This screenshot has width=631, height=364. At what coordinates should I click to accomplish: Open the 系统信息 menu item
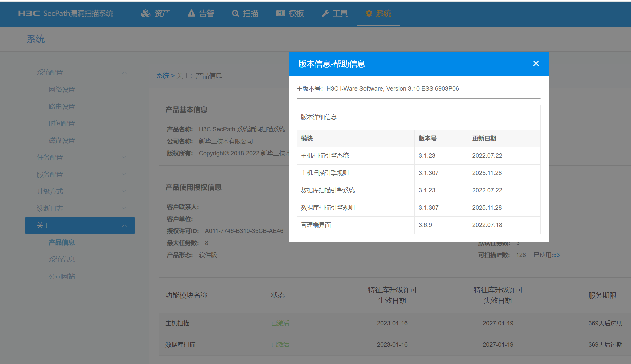[62, 259]
